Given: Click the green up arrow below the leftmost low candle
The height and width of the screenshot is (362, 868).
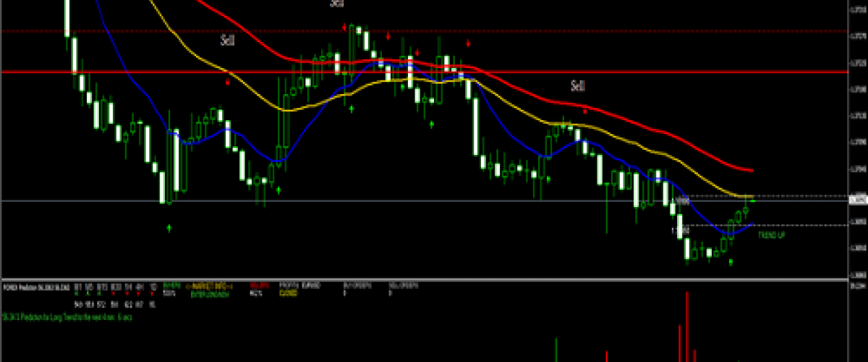Looking at the screenshot, I should (x=169, y=228).
